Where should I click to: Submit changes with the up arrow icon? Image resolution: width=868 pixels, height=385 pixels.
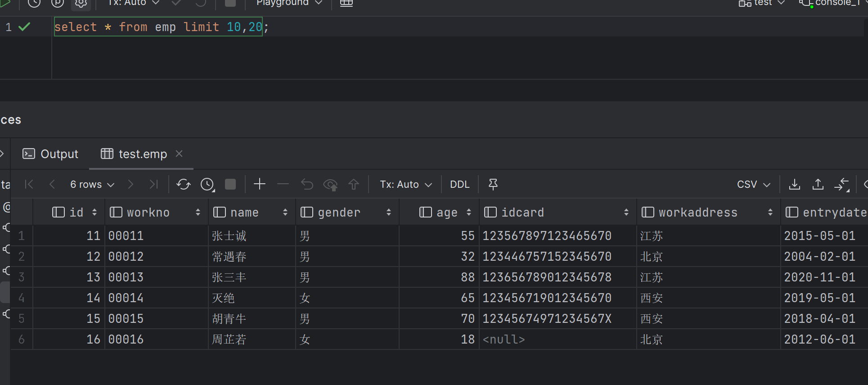pyautogui.click(x=354, y=184)
